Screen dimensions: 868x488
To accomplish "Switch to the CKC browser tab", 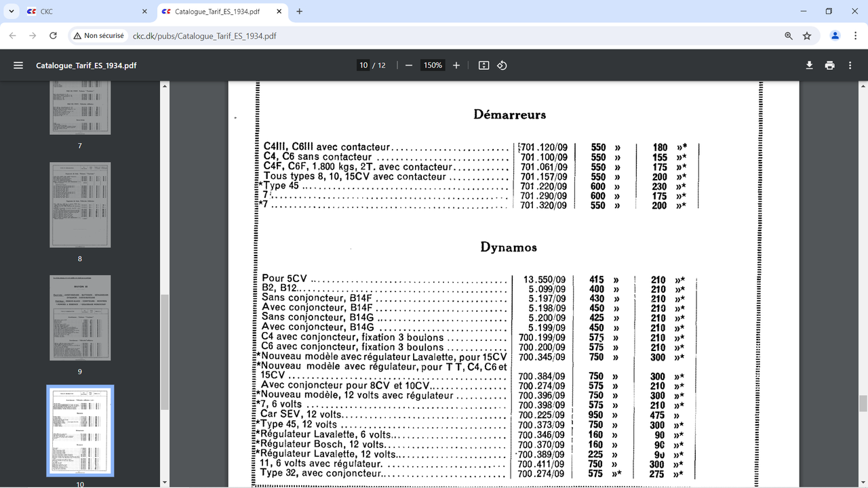I will click(x=87, y=12).
